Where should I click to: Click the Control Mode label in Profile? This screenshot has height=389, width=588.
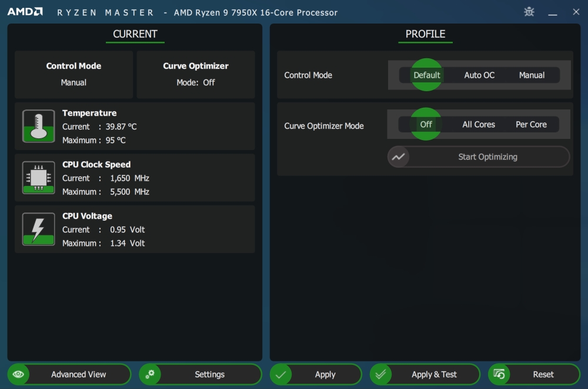coord(308,75)
